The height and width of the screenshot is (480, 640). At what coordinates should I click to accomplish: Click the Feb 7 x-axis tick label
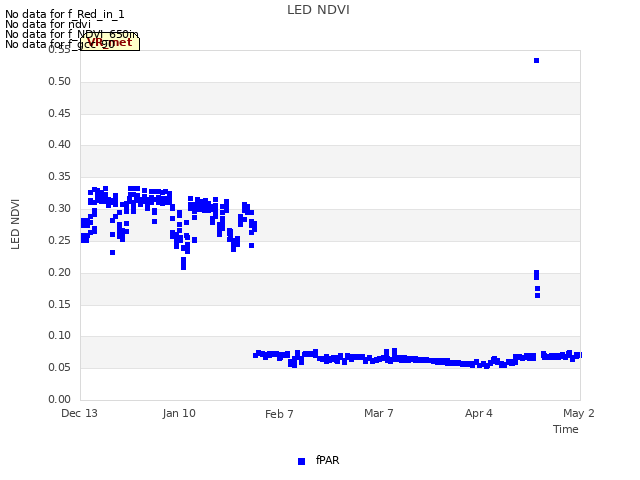(x=279, y=414)
